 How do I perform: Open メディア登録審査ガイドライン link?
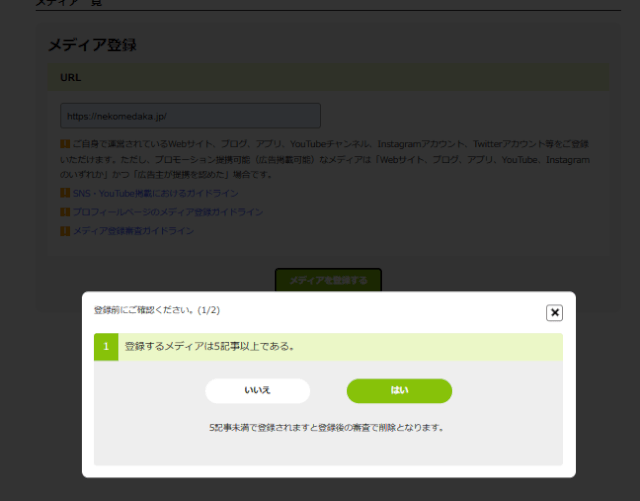[133, 231]
